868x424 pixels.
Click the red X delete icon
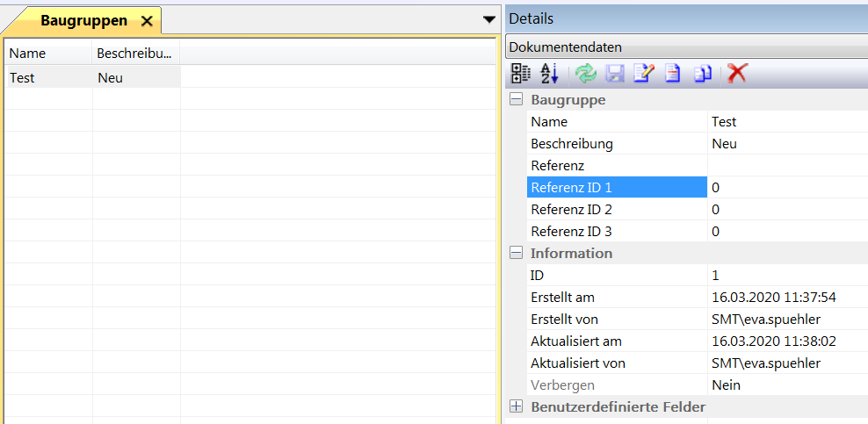tap(736, 74)
